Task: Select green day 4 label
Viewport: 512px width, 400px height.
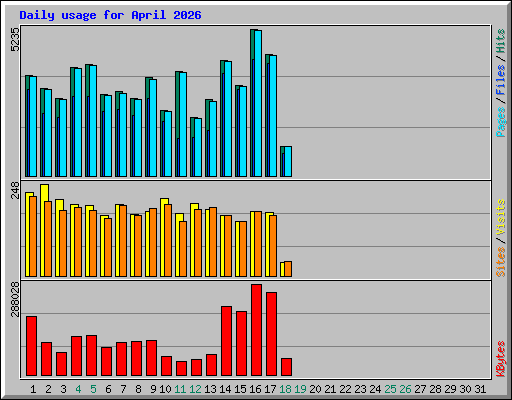Action: tap(78, 389)
